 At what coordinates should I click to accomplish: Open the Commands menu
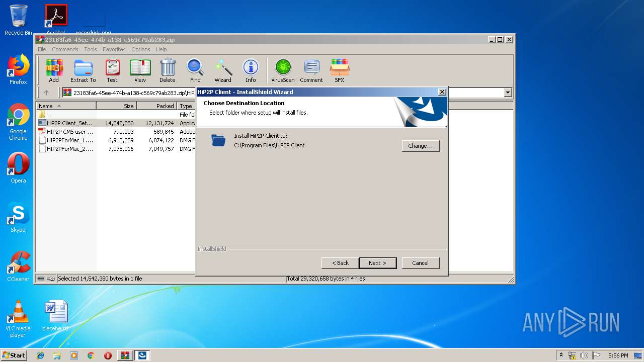tap(65, 49)
